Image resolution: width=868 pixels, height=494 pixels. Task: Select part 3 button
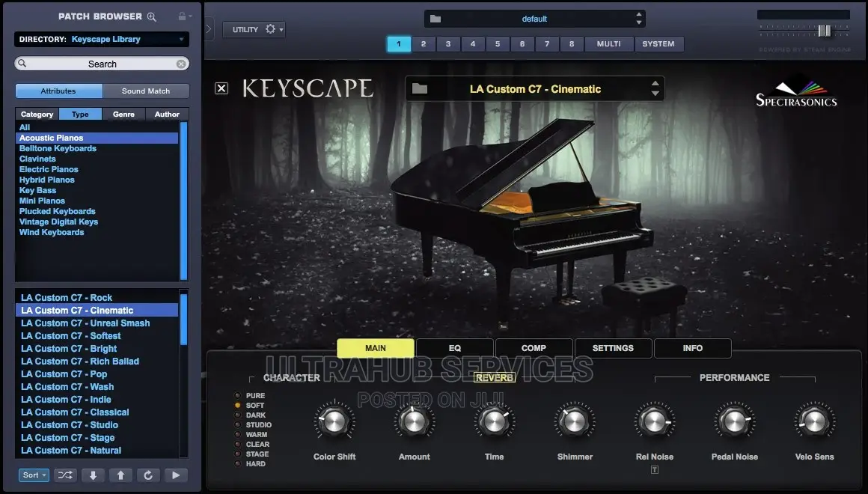click(x=448, y=43)
